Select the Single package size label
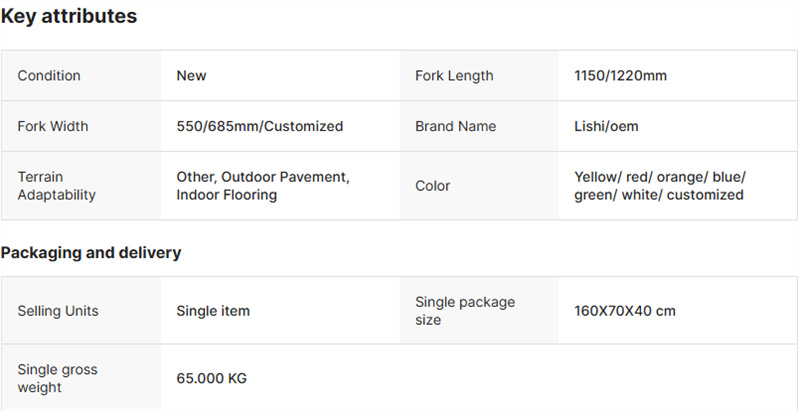This screenshot has width=800, height=411. click(465, 311)
